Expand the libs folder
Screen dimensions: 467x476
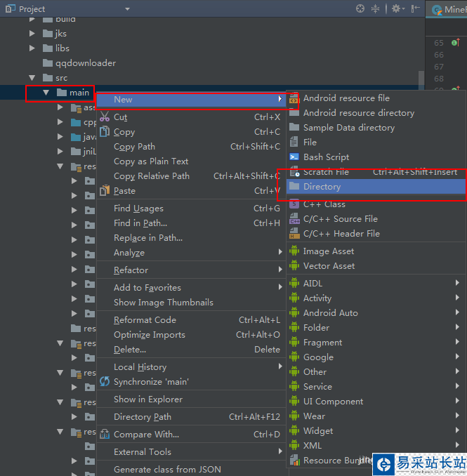32,48
